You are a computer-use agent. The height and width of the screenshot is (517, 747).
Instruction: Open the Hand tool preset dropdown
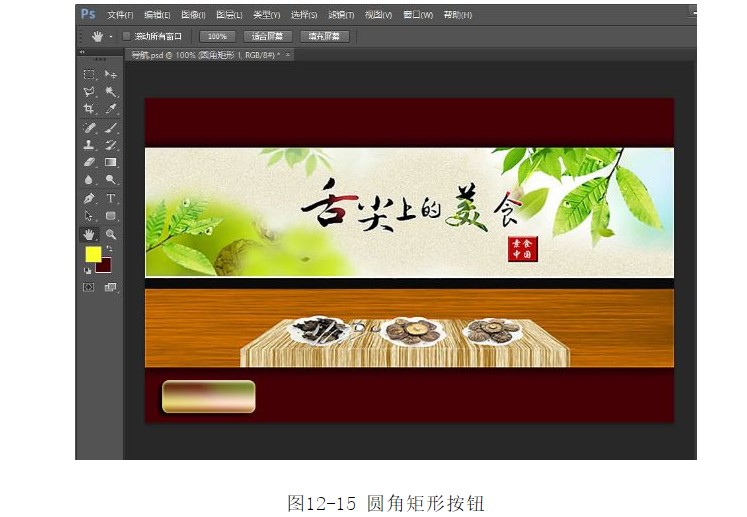pyautogui.click(x=111, y=36)
